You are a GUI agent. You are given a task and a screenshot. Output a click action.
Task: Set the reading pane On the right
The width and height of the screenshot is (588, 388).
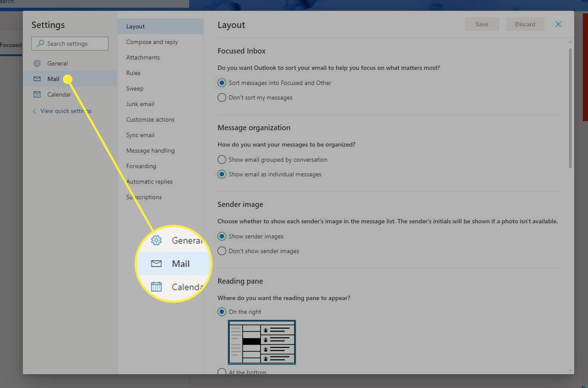(x=222, y=312)
